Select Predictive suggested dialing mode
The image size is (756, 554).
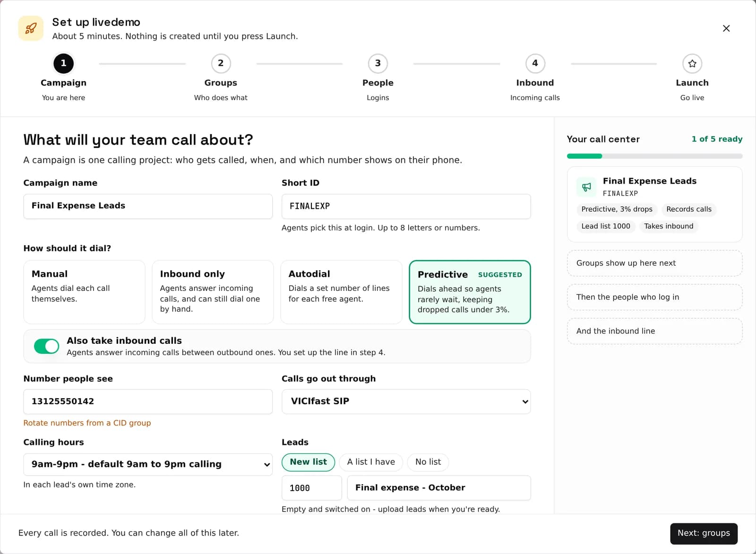[470, 292]
